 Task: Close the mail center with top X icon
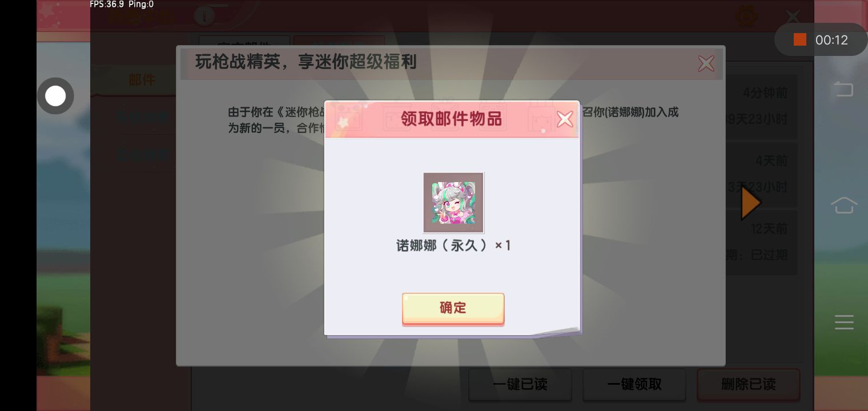click(793, 16)
